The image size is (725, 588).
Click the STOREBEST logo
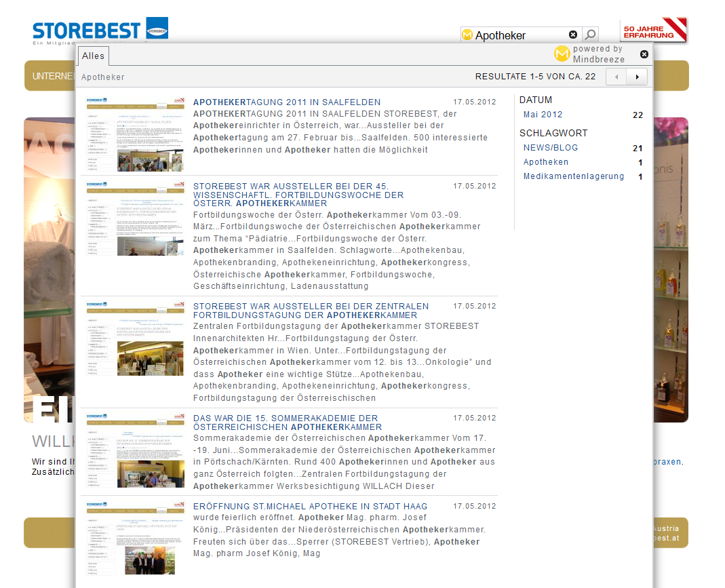pyautogui.click(x=100, y=30)
